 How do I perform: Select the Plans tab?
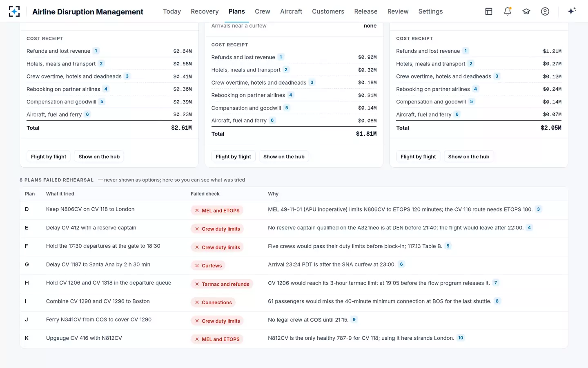[237, 11]
